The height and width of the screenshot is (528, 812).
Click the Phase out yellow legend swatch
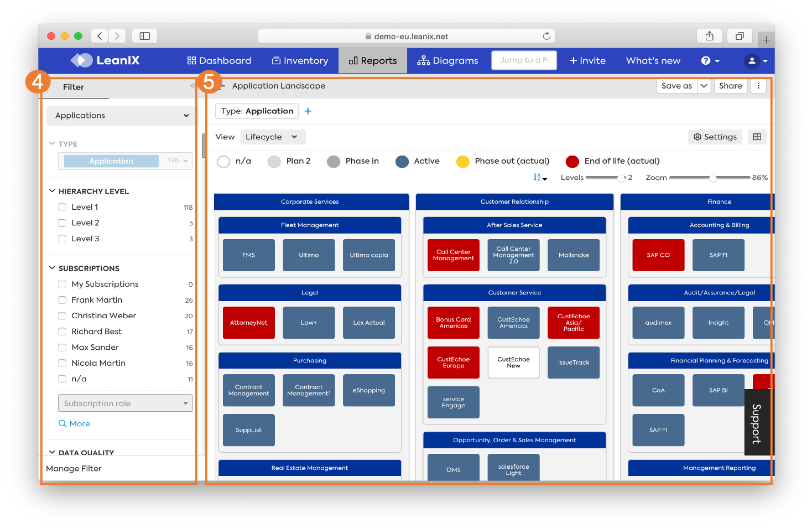[463, 162]
